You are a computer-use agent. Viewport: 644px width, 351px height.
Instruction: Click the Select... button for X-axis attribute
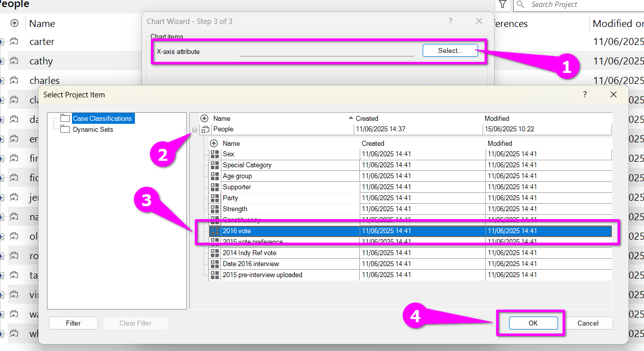[x=450, y=50]
